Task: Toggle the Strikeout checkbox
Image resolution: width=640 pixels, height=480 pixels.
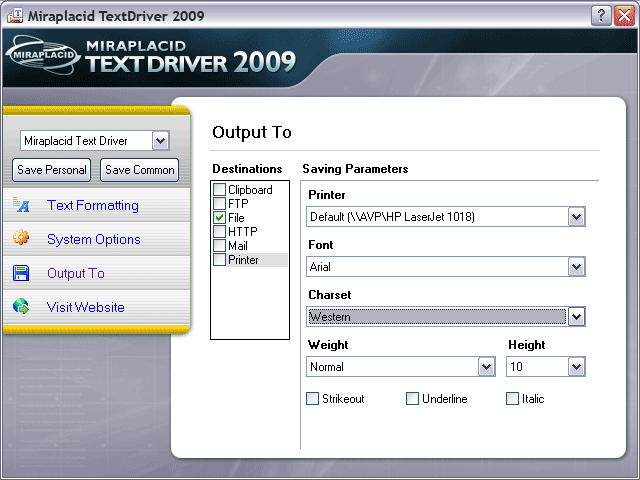Action: pyautogui.click(x=313, y=398)
